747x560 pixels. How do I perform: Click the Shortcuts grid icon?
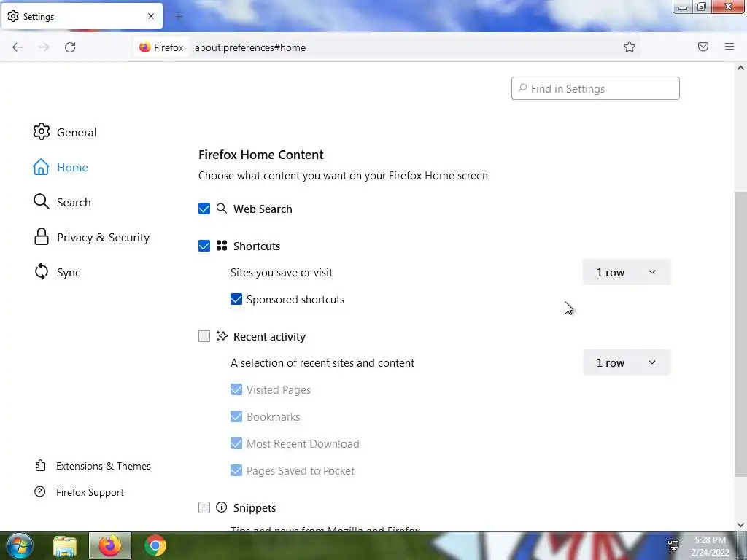222,246
